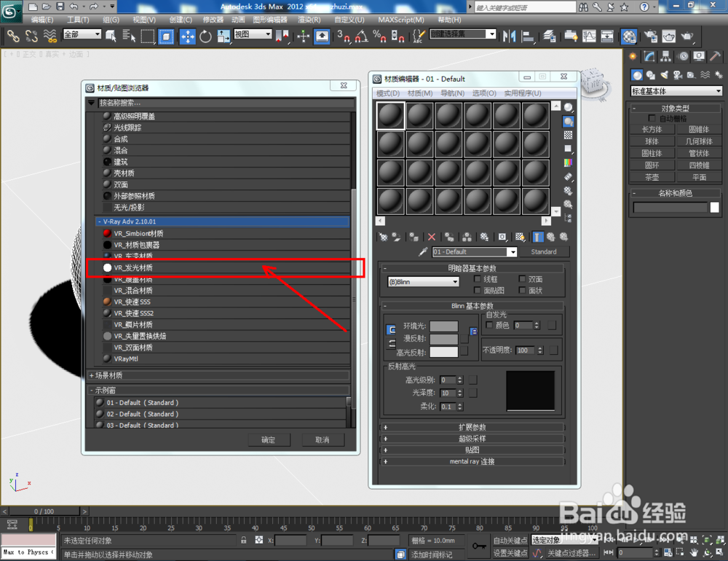Click the 按名称搜索 search field
Viewport: 728px width, 561px height.
click(x=226, y=103)
